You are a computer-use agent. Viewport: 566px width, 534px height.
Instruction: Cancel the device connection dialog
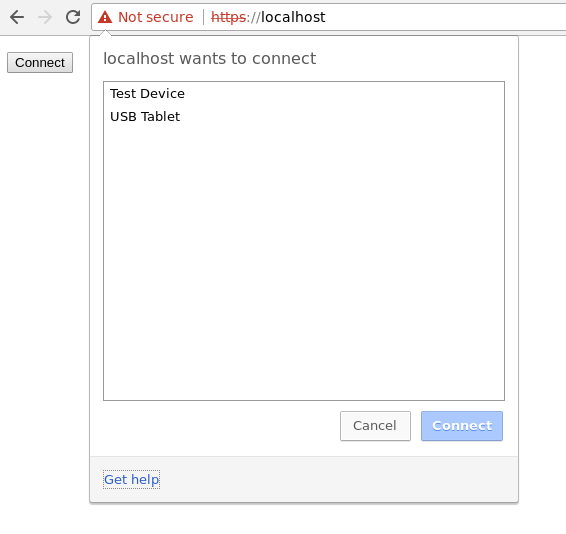coord(375,426)
